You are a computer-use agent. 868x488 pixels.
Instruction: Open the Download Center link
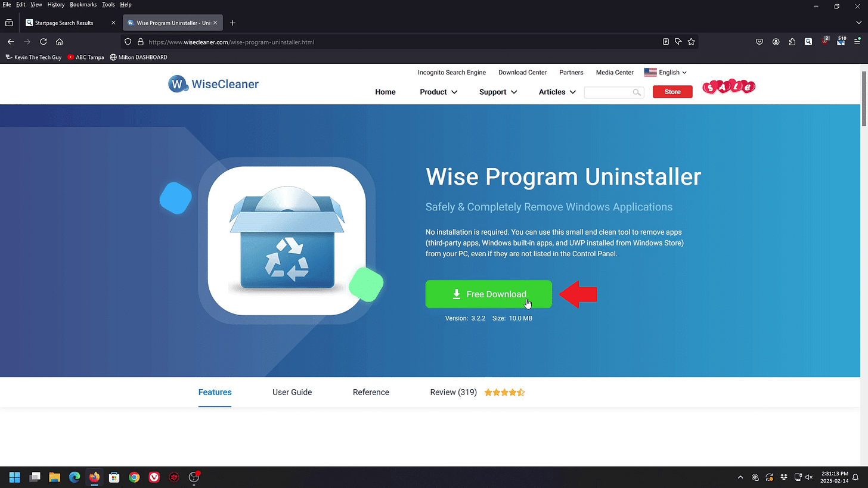523,72
